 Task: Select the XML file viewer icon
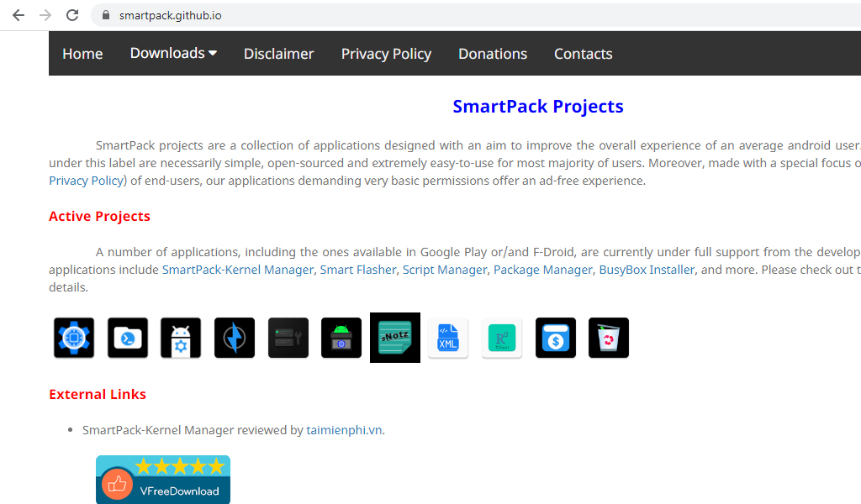(x=448, y=337)
